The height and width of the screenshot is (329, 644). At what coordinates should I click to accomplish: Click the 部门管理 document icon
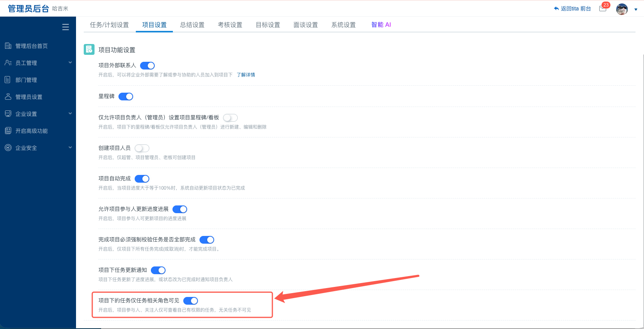click(8, 80)
